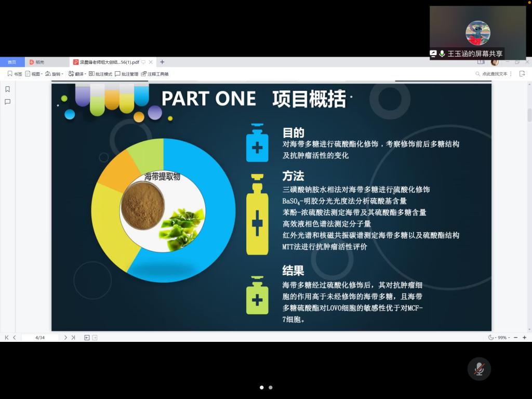Unmute the microphone button
The image size is (532, 399).
[x=479, y=369]
